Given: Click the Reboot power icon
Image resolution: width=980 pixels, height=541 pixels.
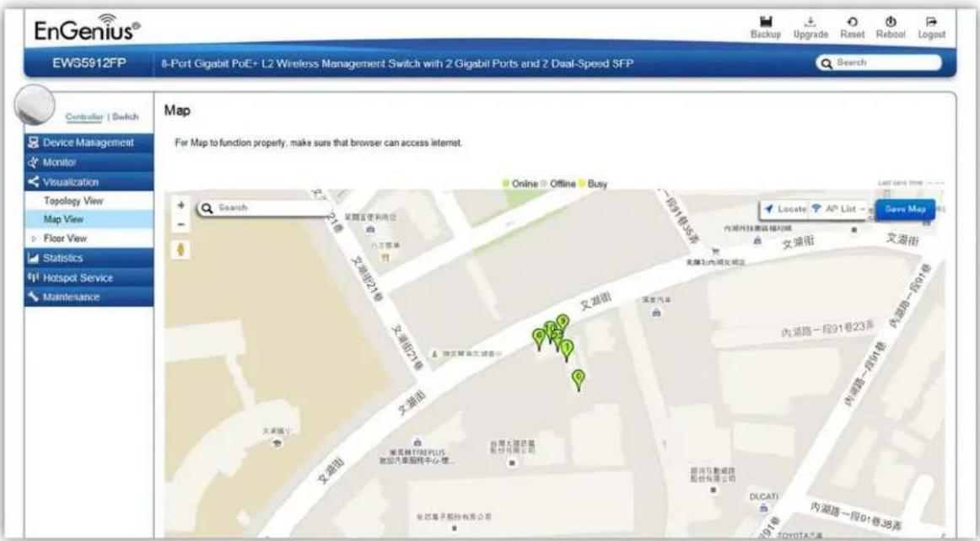Looking at the screenshot, I should [891, 28].
